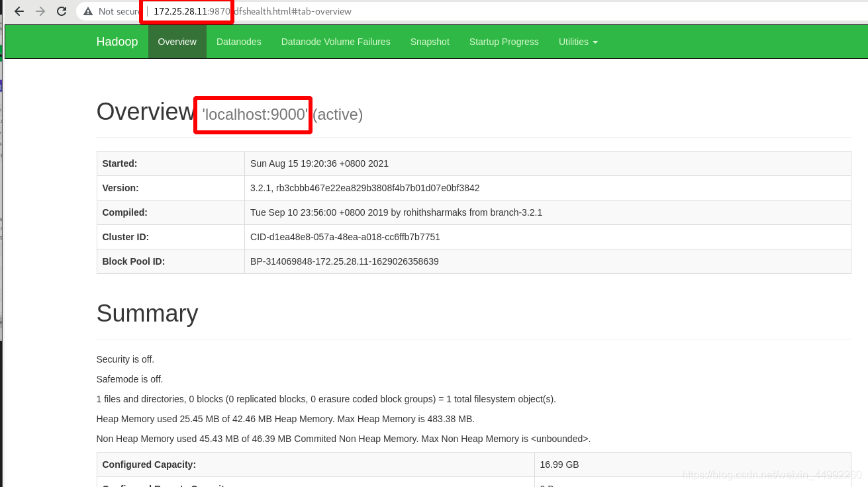This screenshot has width=868, height=487.
Task: Click the 'Safemode is off.' text
Action: point(130,379)
